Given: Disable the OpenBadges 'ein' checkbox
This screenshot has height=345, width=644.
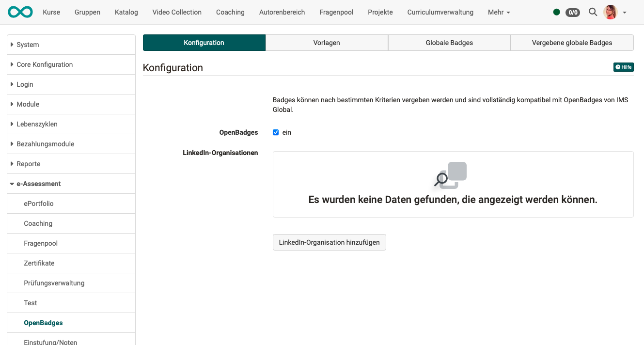Looking at the screenshot, I should (276, 132).
